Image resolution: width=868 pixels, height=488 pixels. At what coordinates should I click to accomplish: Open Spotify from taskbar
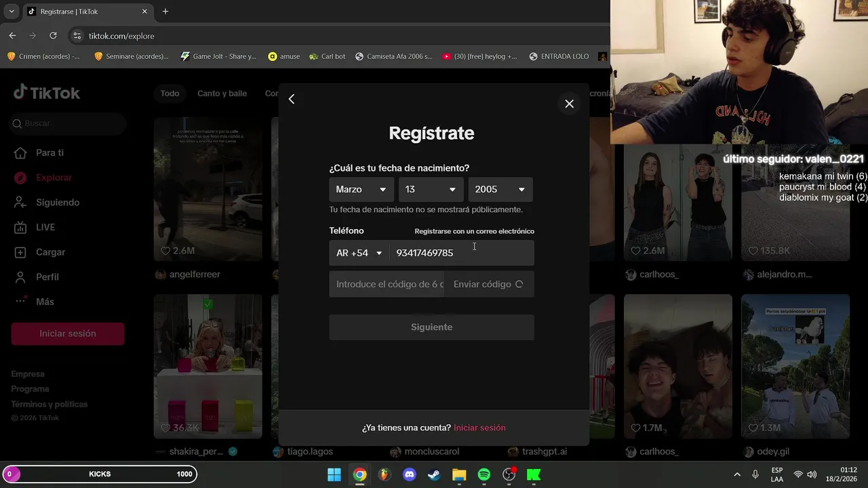point(484,474)
